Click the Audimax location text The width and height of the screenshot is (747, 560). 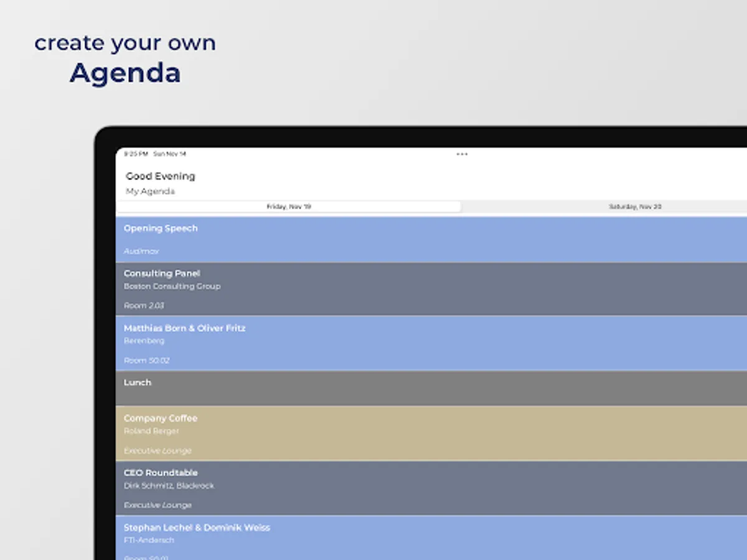click(141, 251)
